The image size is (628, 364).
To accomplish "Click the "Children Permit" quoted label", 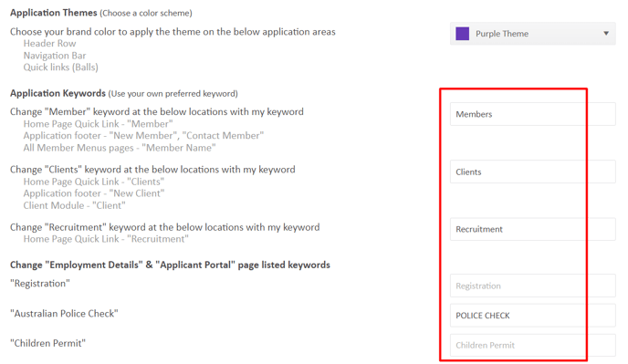I will coord(47,343).
